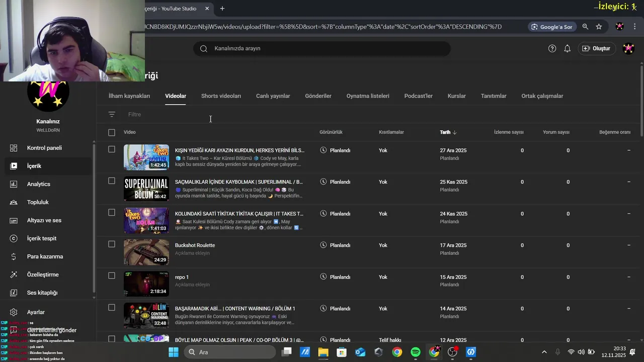
Task: Select the Buckshot Roulette video checkbox
Action: coord(112,244)
